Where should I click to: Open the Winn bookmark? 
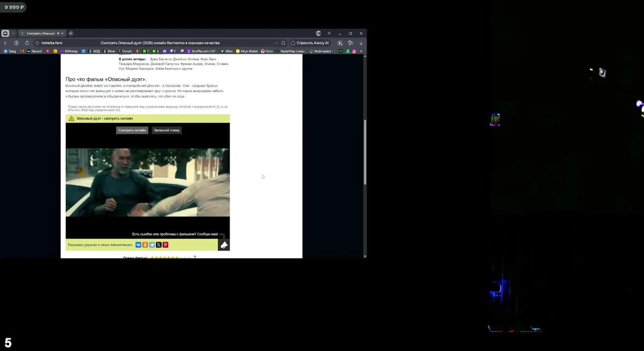point(227,51)
